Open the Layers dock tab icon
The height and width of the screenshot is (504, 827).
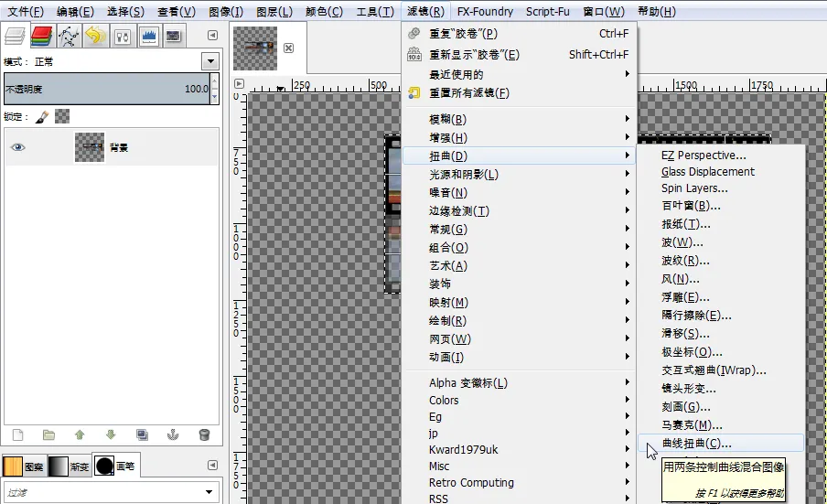tap(15, 36)
